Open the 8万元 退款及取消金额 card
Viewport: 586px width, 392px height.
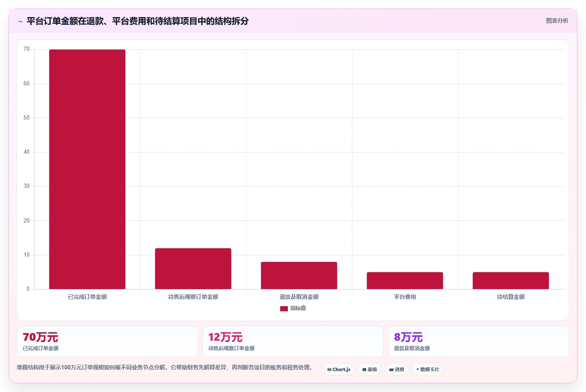click(x=478, y=341)
